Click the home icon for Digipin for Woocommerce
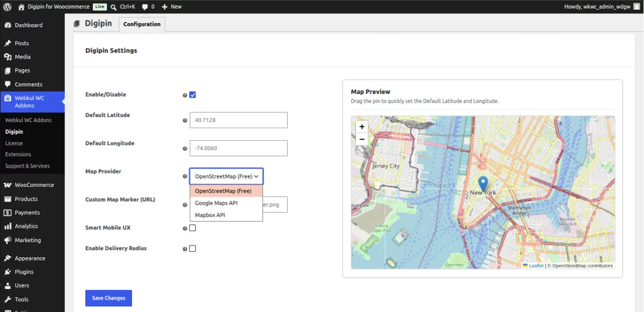The height and width of the screenshot is (312, 644). [21, 7]
